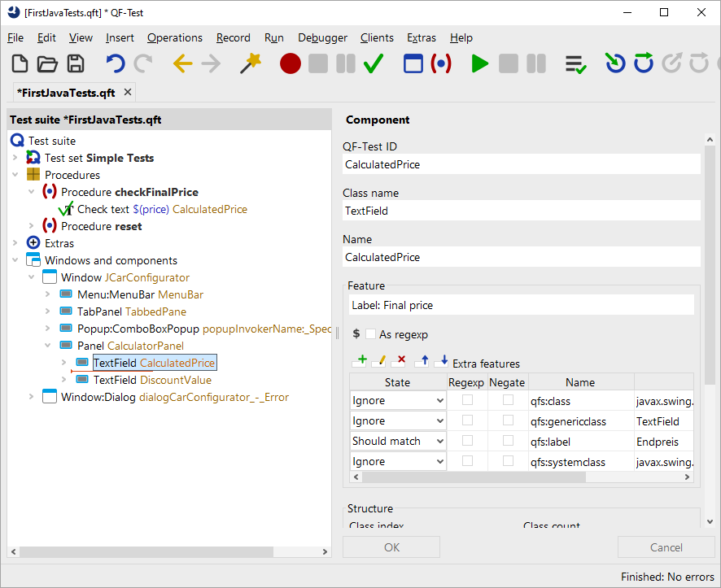Click the Check text node icon

pos(66,209)
